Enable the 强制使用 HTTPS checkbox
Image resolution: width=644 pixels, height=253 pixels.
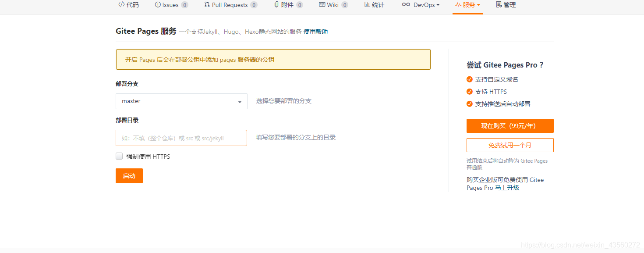point(119,156)
